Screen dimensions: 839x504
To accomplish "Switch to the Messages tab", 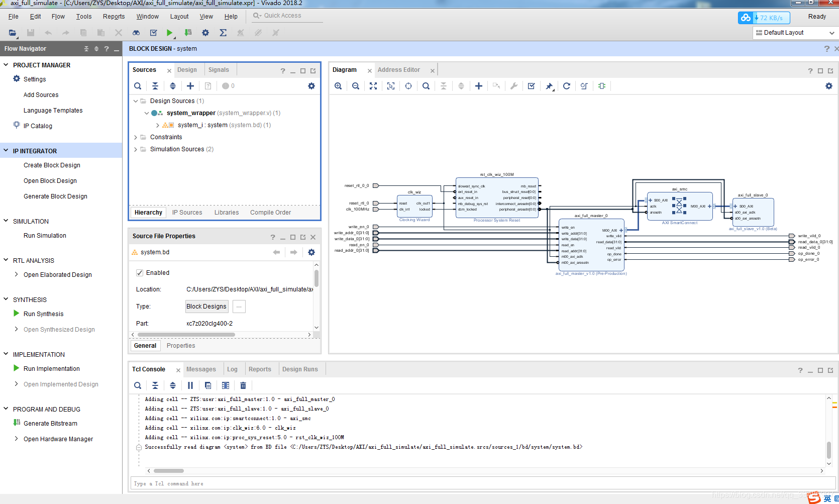I will point(201,369).
